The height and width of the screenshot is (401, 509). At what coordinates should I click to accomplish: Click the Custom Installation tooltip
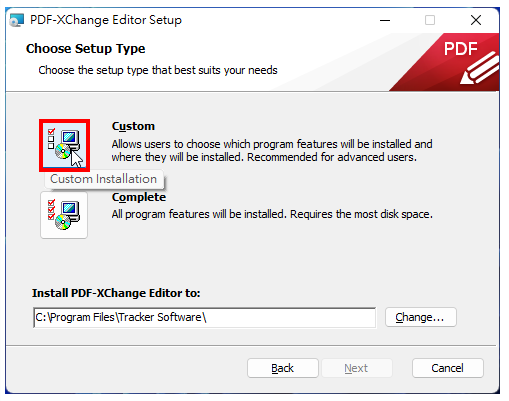104,179
